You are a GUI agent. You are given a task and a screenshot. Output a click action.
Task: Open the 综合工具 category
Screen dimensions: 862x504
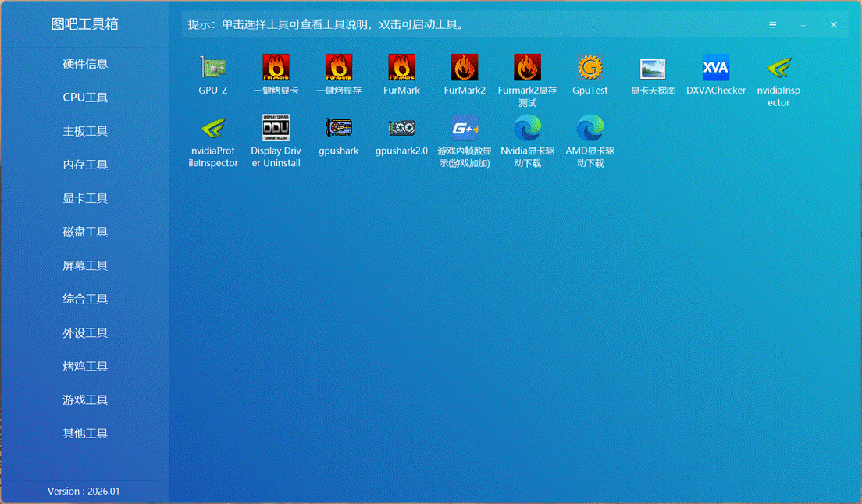[x=85, y=299]
